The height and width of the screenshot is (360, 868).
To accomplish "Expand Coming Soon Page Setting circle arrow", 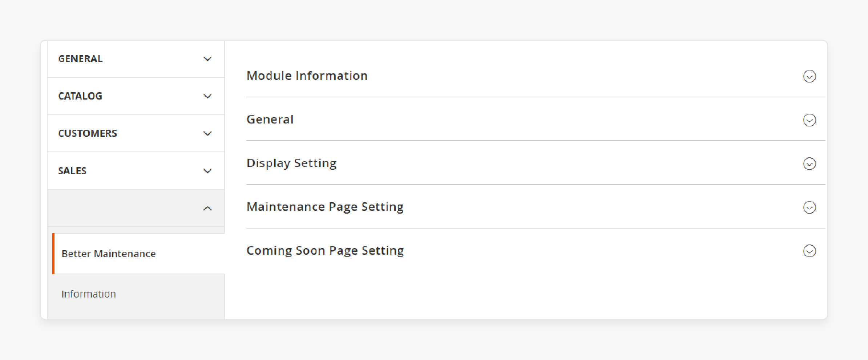I will click(x=809, y=251).
